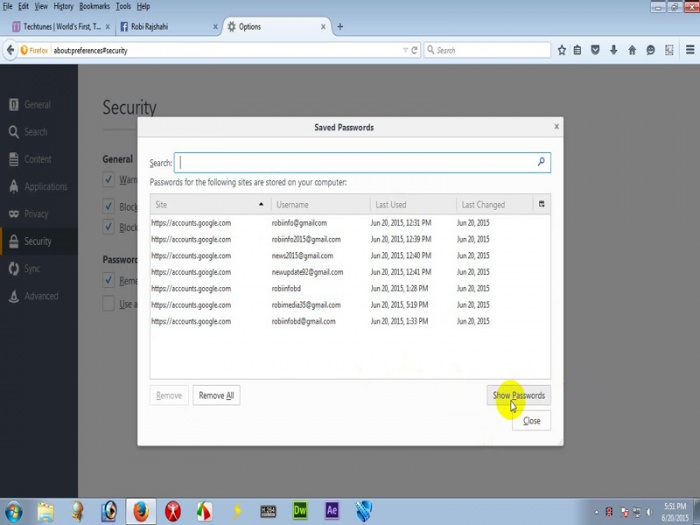
Task: Enable the Use a master password checkbox
Action: click(108, 304)
